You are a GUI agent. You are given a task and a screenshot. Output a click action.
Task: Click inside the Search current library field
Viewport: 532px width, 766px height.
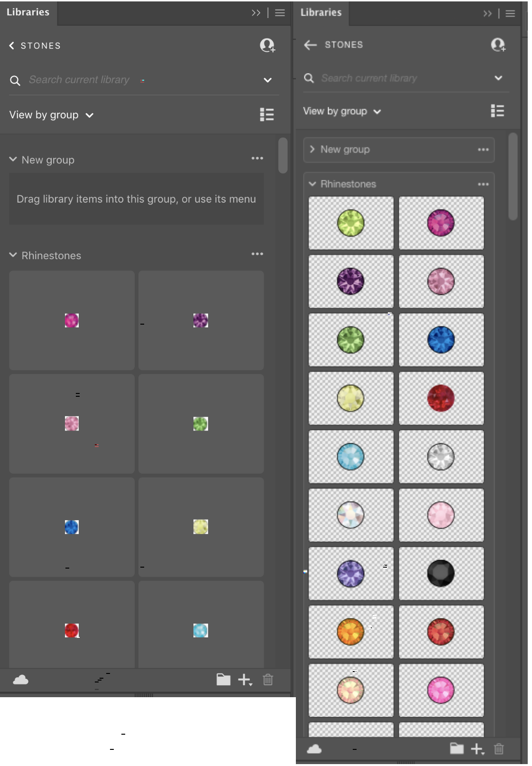95,80
